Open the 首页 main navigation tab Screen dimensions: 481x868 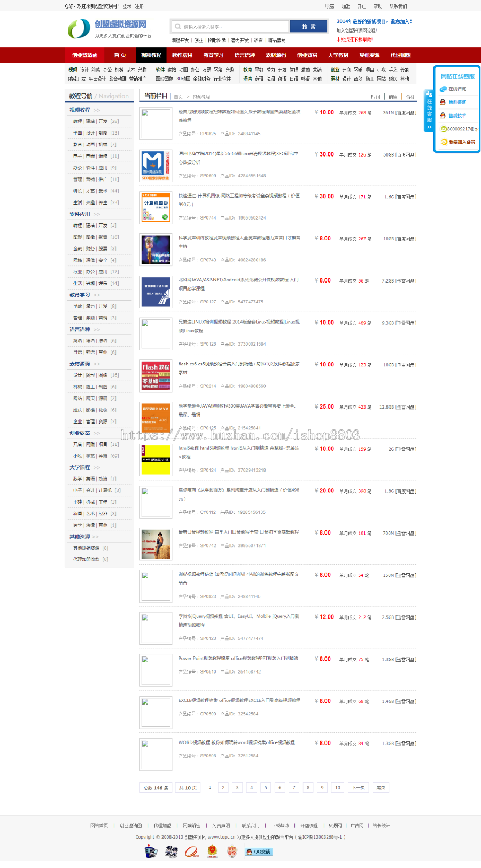click(x=120, y=55)
